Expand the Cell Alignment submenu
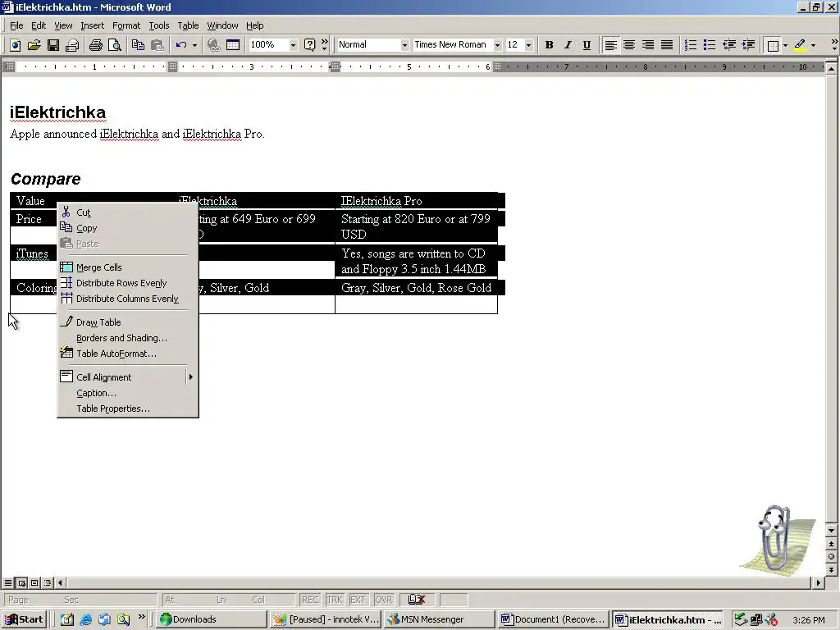 (x=127, y=377)
